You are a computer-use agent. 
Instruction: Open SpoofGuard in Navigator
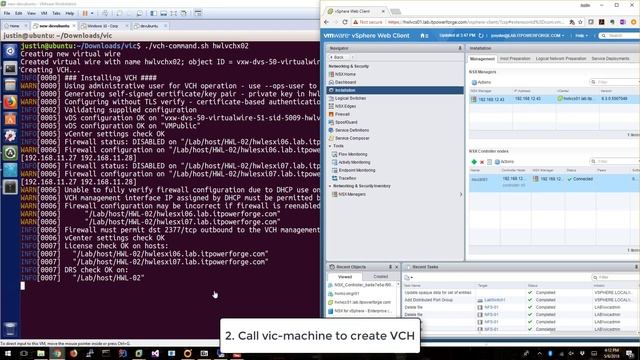[346, 122]
